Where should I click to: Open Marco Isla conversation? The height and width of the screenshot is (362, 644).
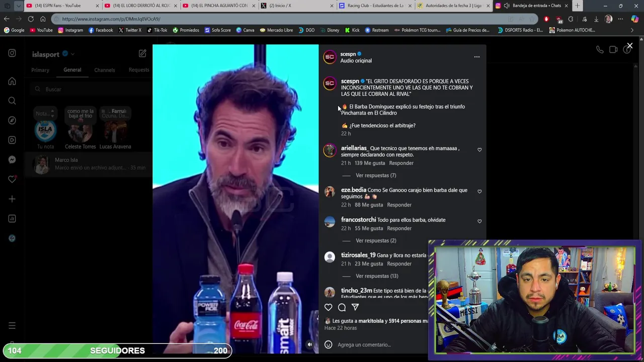pos(88,164)
